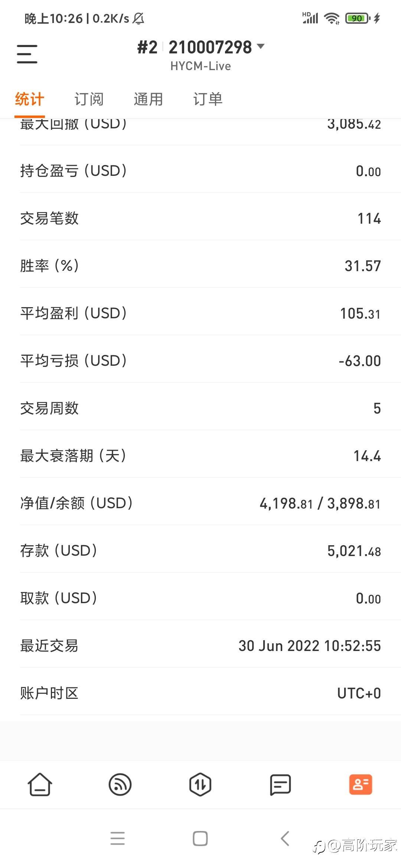Tap the Android back arrow

pos(285,838)
